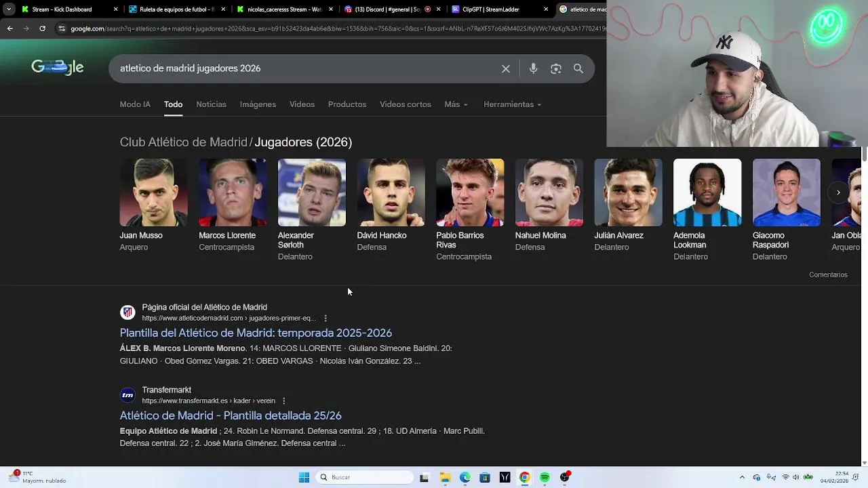Open Windows Start menu

tap(304, 477)
